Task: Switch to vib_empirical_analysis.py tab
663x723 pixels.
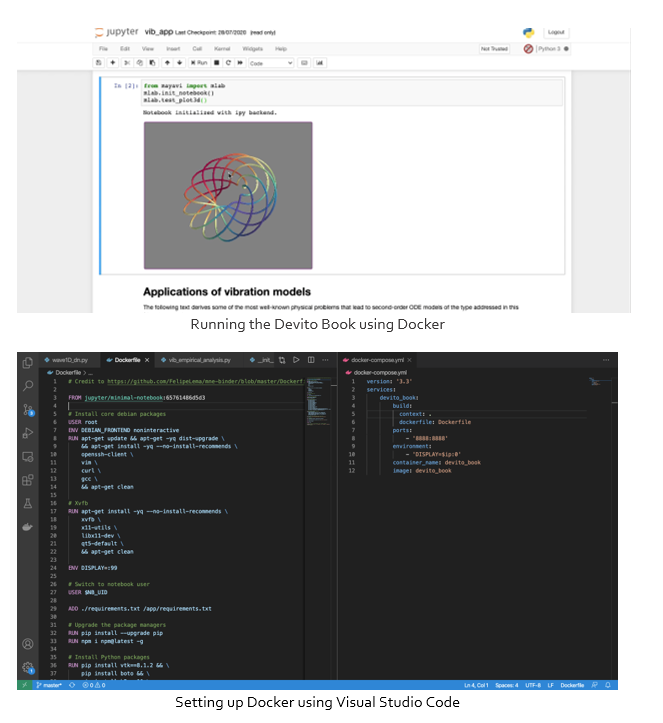Action: [x=200, y=360]
